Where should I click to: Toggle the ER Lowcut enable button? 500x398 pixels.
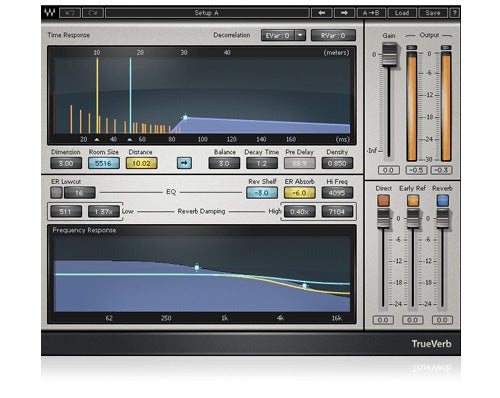[x=56, y=193]
